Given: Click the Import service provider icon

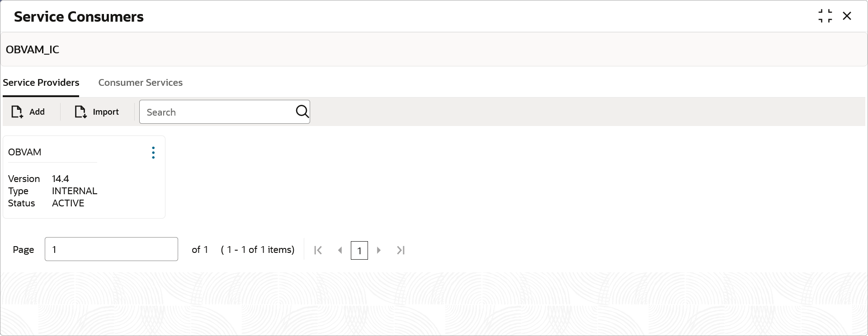Looking at the screenshot, I should 80,112.
